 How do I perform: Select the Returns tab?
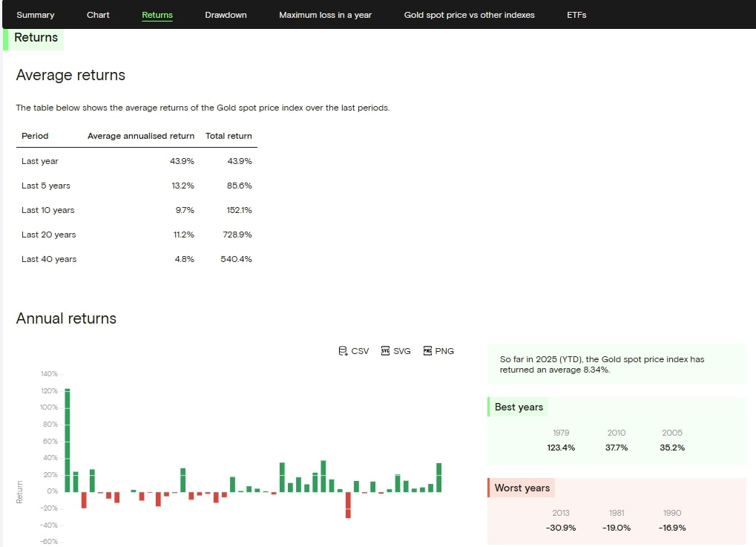157,15
